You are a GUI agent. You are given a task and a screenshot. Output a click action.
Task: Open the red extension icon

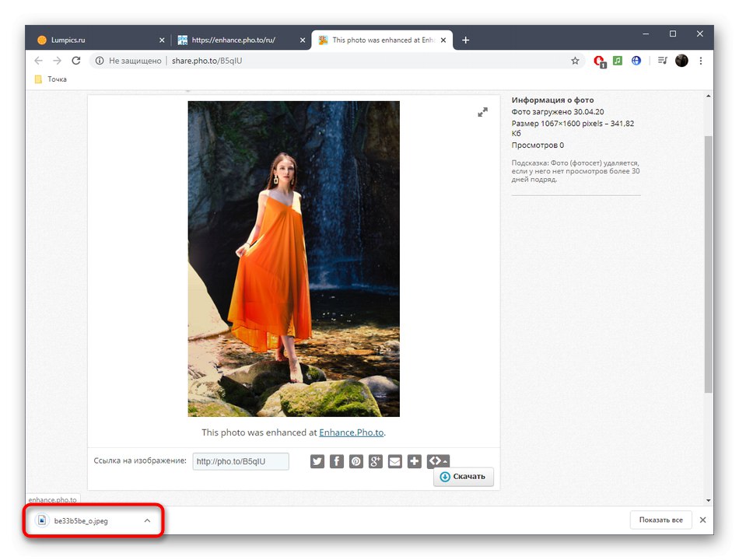tap(599, 61)
